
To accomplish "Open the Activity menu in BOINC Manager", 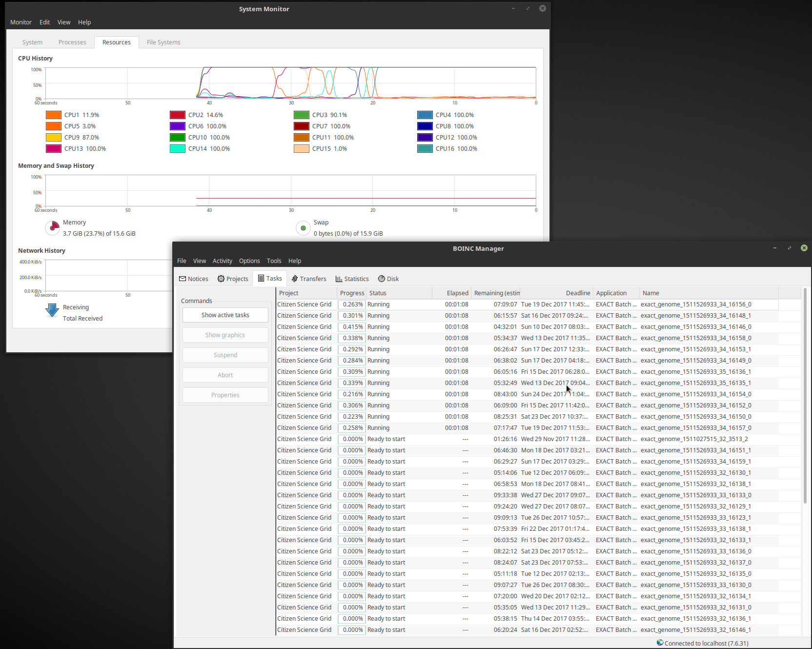I will click(223, 261).
